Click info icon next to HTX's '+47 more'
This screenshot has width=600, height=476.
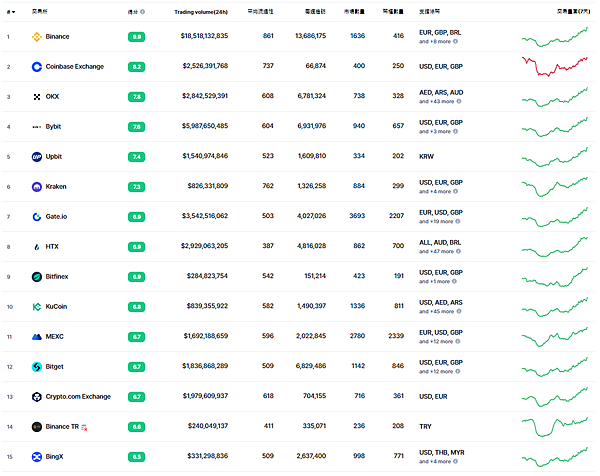(458, 251)
